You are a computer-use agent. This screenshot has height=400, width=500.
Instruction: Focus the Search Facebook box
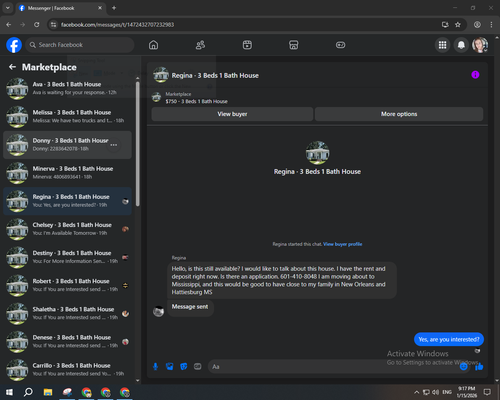80,45
